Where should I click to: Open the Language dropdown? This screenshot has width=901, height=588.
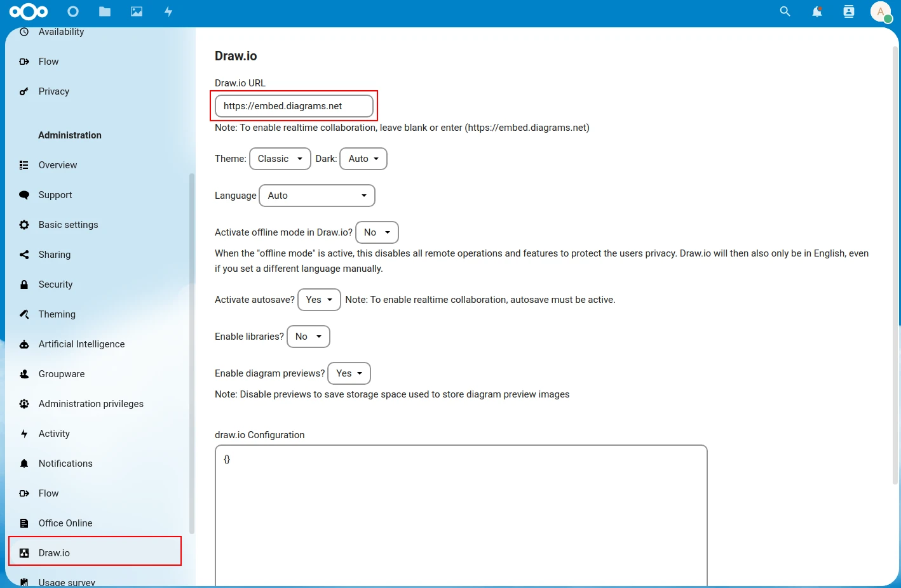[317, 196]
